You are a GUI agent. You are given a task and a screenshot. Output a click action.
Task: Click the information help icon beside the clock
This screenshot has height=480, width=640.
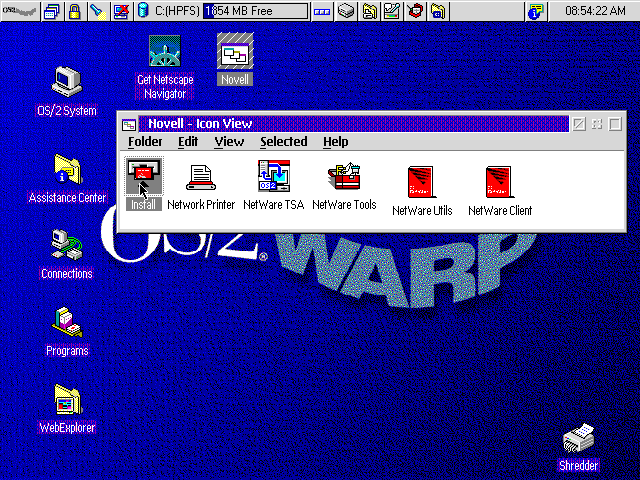click(x=535, y=11)
